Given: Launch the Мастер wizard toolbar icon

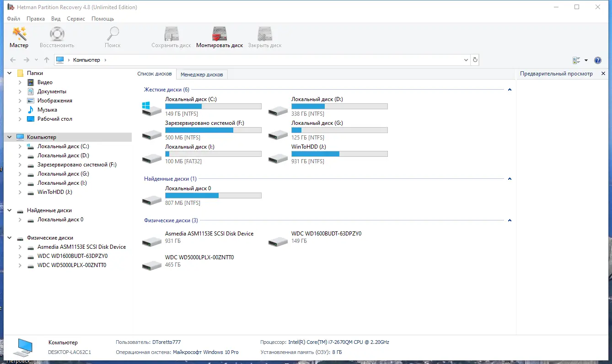Looking at the screenshot, I should [19, 34].
